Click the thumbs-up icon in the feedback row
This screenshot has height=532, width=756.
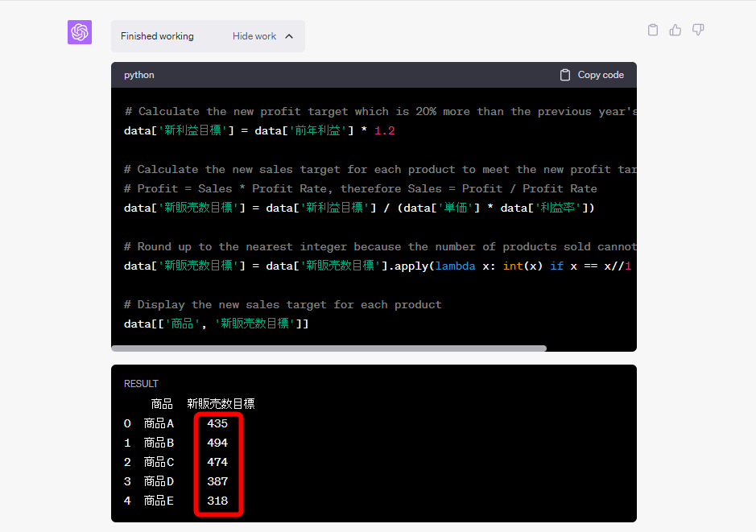click(x=675, y=29)
